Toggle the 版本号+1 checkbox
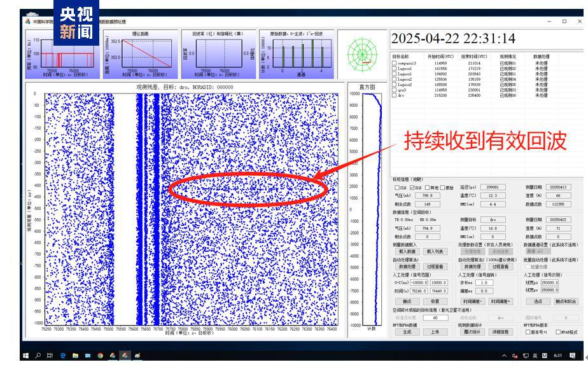The width and height of the screenshot is (588, 367). pos(528,332)
